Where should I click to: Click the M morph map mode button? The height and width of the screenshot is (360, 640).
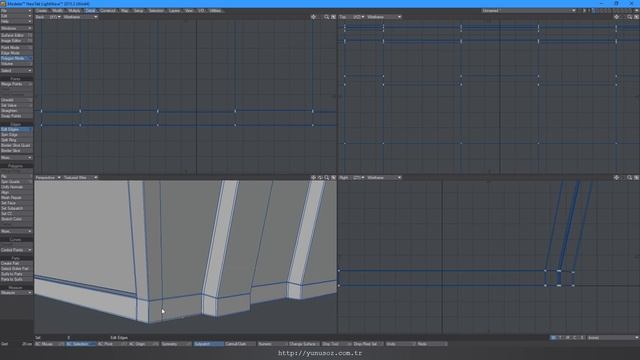[x=568, y=338]
